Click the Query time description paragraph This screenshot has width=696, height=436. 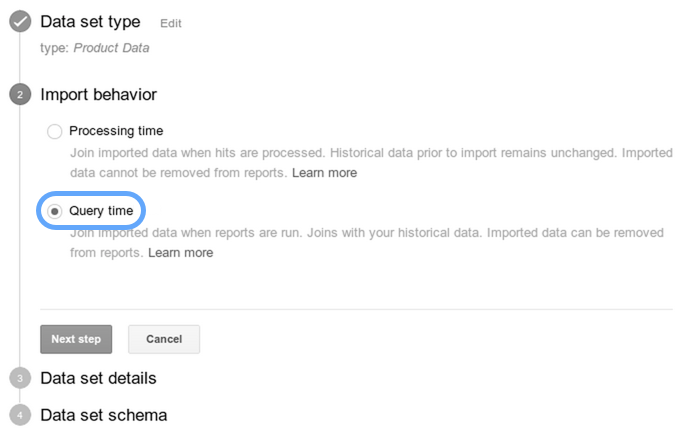coord(366,233)
